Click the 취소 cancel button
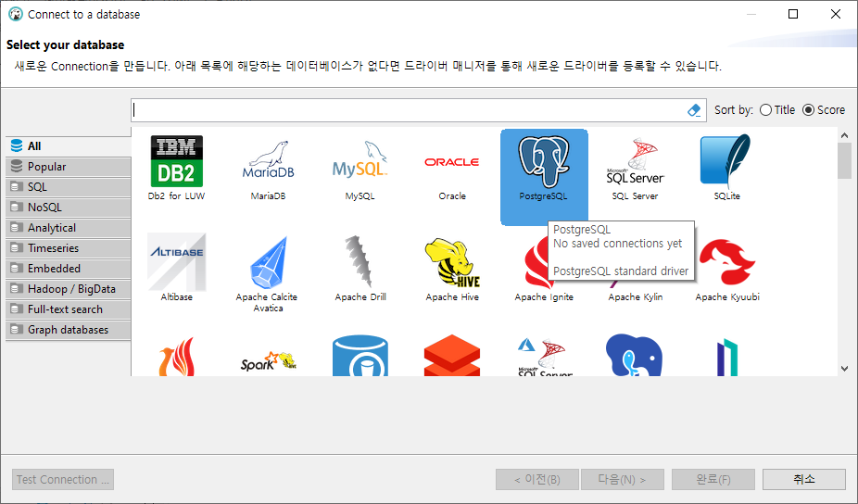 804,479
